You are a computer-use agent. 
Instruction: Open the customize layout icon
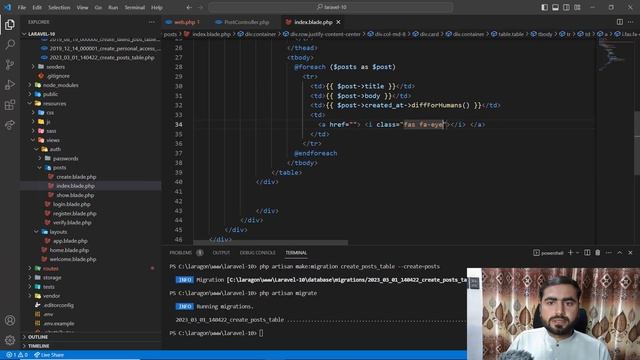[577, 7]
